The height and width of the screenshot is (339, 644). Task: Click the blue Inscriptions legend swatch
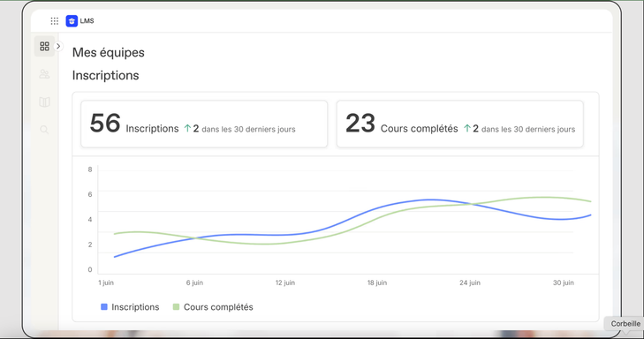pos(104,307)
